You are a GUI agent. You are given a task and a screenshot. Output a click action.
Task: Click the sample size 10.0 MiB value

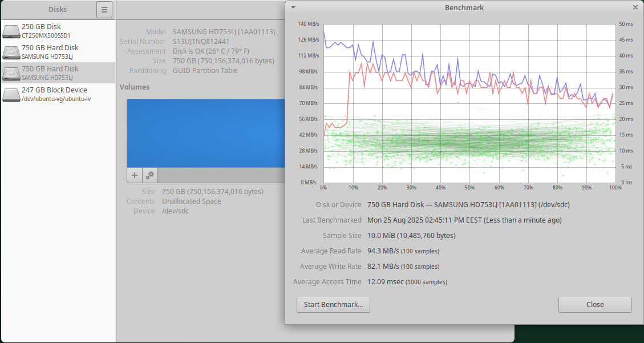[x=411, y=236]
